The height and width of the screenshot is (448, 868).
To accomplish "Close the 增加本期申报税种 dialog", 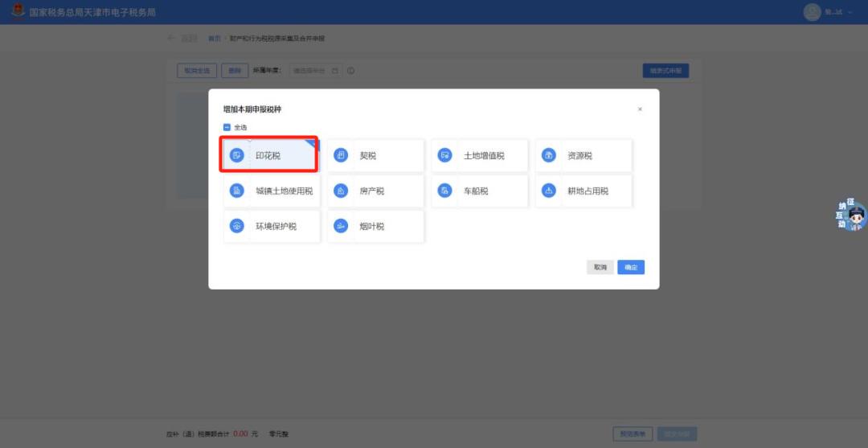I will (640, 109).
